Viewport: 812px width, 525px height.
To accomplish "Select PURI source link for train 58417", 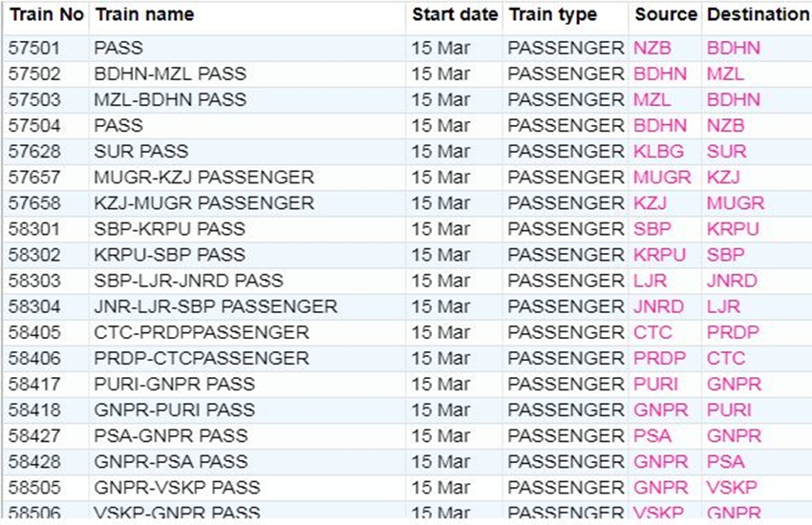I will (655, 384).
